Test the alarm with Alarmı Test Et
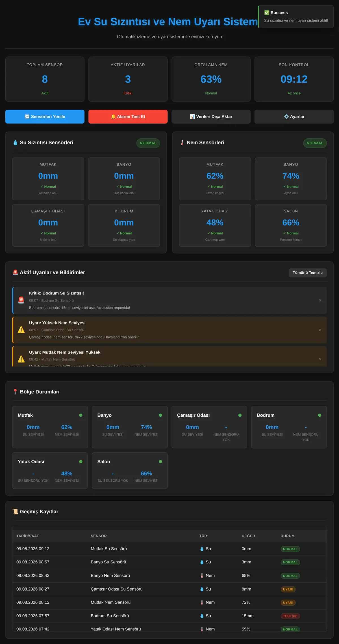The image size is (339, 644). [128, 117]
